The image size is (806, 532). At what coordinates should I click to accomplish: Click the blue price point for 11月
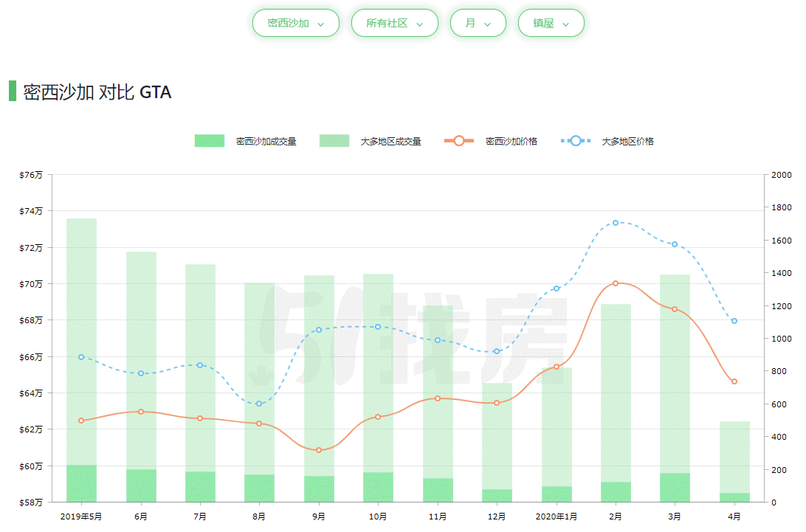tap(438, 339)
